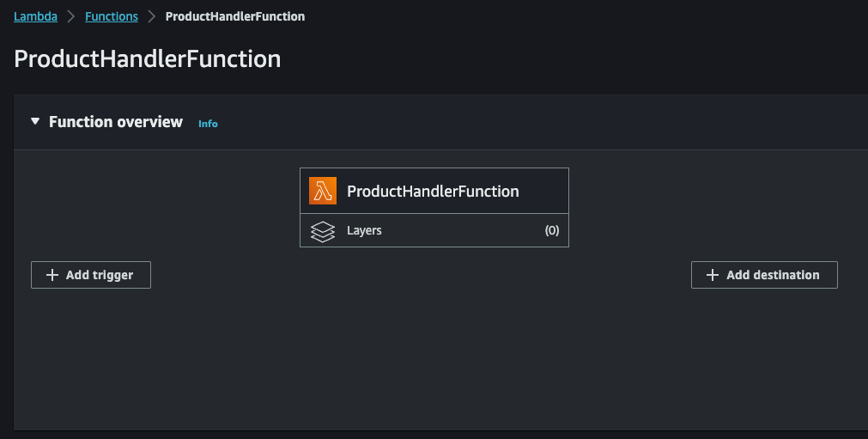
Task: Select the Layers label in the function box
Action: click(364, 230)
